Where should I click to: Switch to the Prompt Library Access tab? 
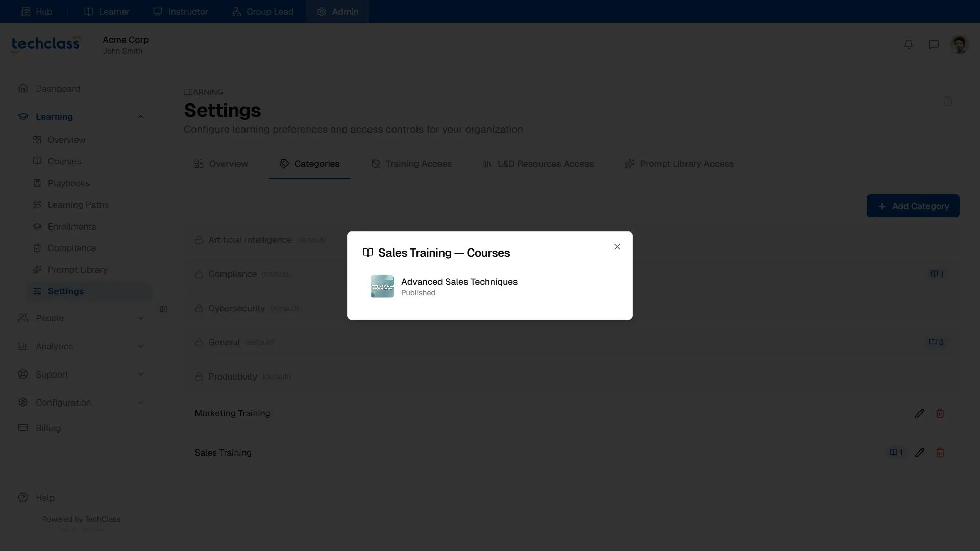(679, 164)
